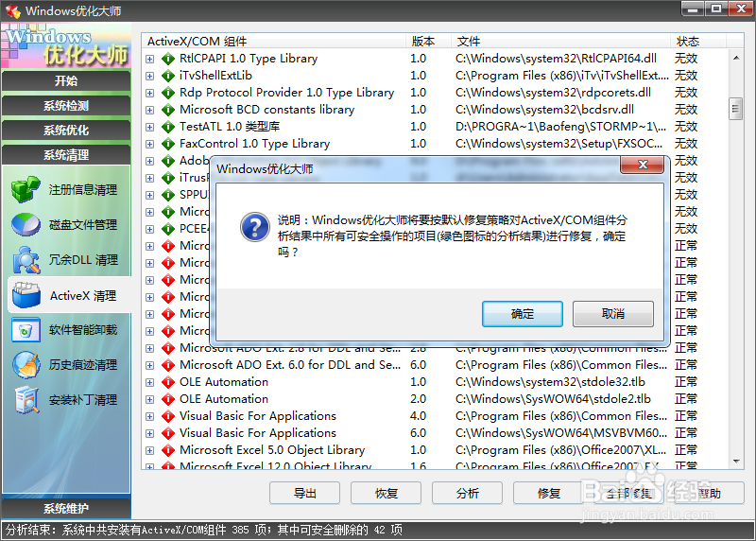Click red icon of Microsoft Excel 5.0 Object Library
Screen dimensions: 756x541
tap(168, 450)
